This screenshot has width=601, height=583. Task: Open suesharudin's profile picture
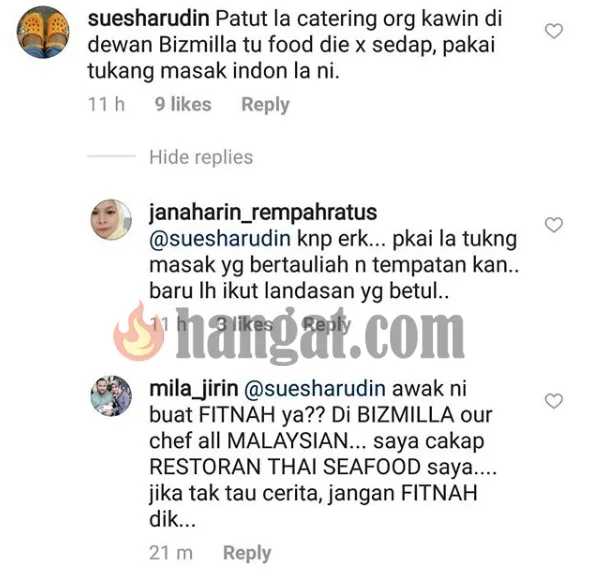coord(43,32)
